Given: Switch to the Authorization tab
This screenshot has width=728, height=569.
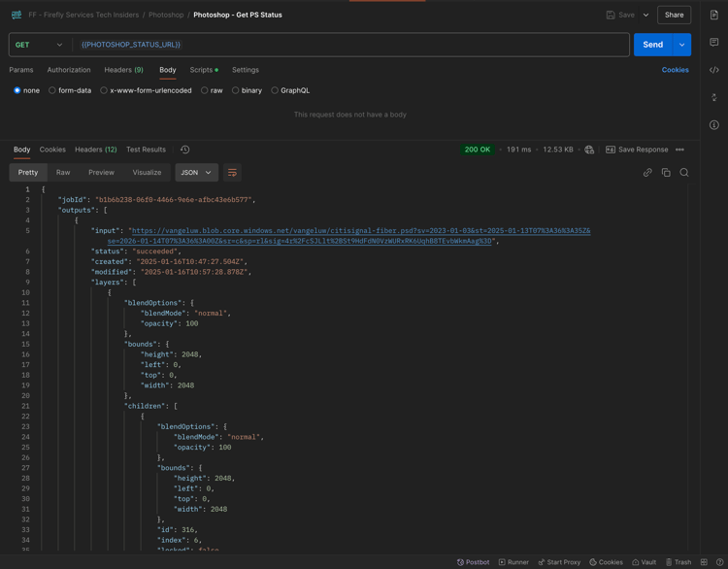Looking at the screenshot, I should coord(69,70).
